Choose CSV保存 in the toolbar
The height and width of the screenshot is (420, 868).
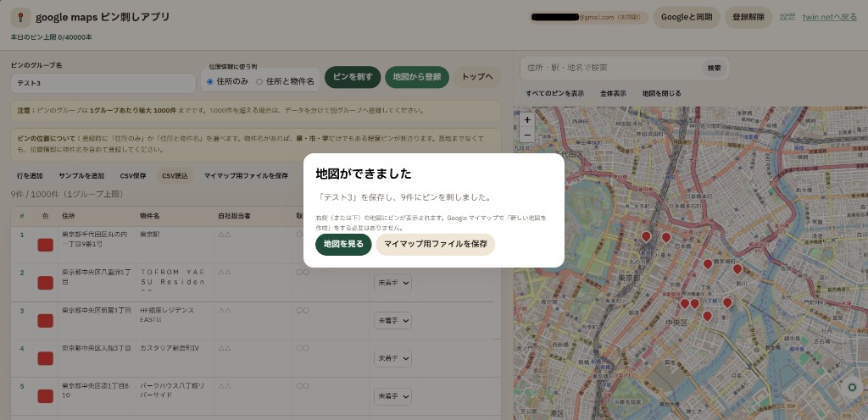(x=133, y=176)
